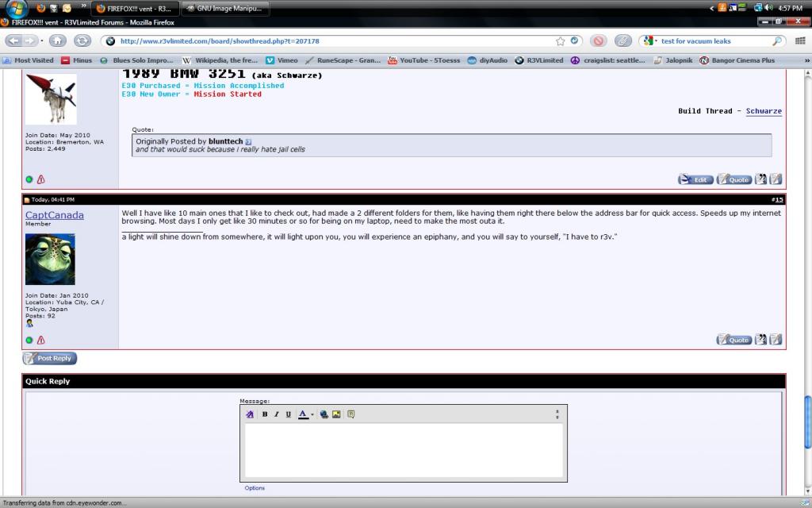The height and width of the screenshot is (508, 812).
Task: Insert a hyperlink using the globe icon
Action: coord(324,414)
